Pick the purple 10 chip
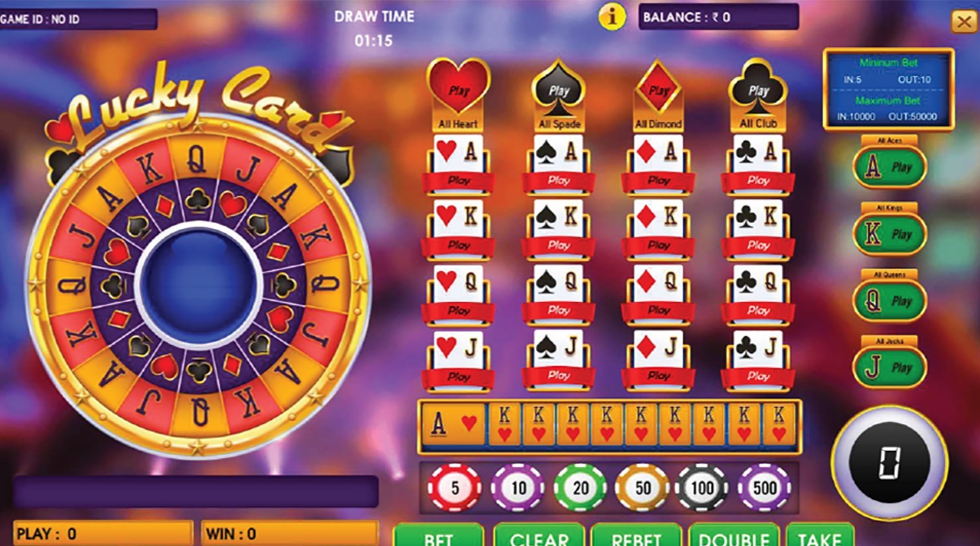 [x=517, y=488]
